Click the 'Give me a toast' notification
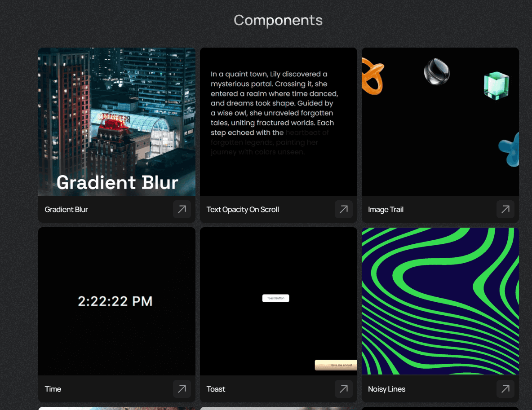This screenshot has height=410, width=532. click(x=336, y=365)
